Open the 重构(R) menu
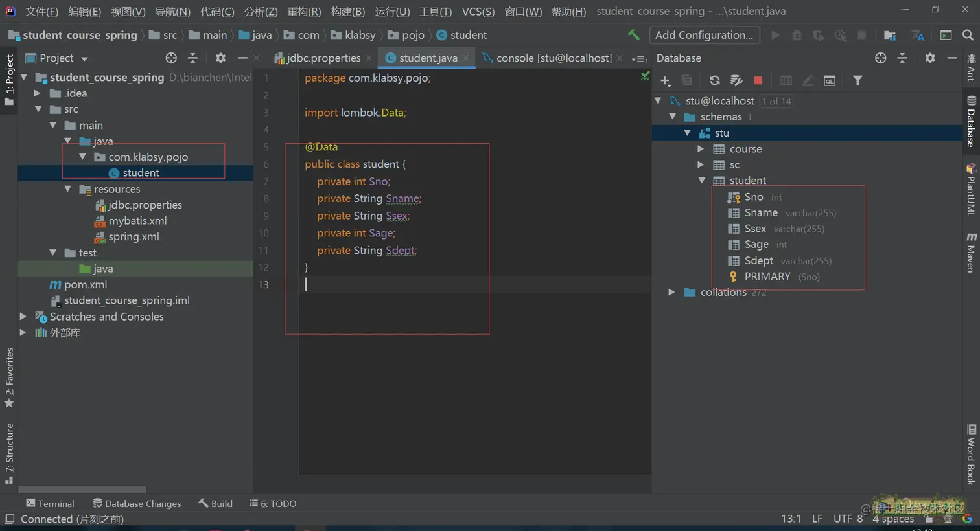 tap(304, 11)
